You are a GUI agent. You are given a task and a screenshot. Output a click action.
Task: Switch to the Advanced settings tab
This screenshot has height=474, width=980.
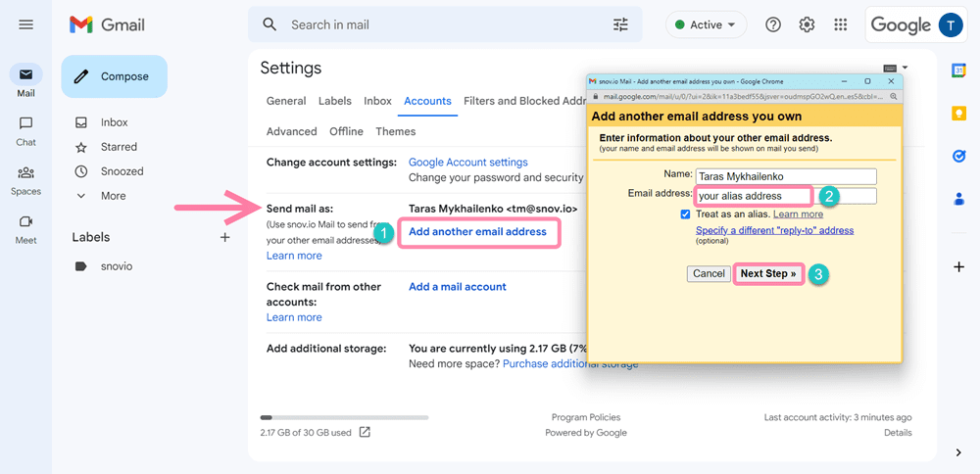[291, 131]
